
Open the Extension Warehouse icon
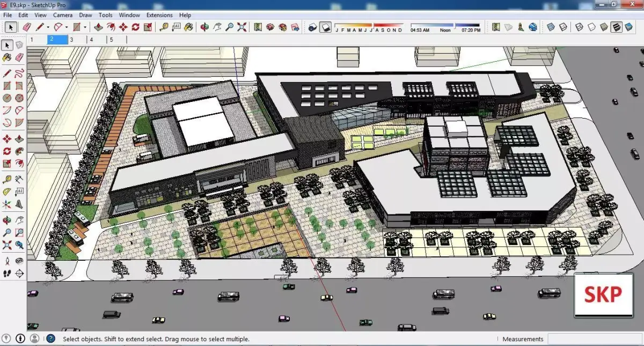283,27
